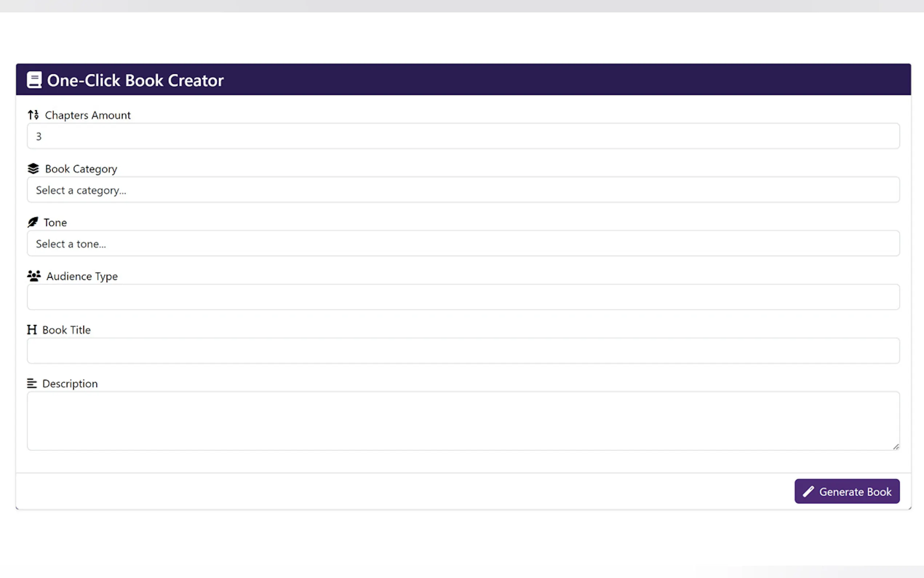Click the book icon in the header
The width and height of the screenshot is (924, 578).
pos(34,80)
